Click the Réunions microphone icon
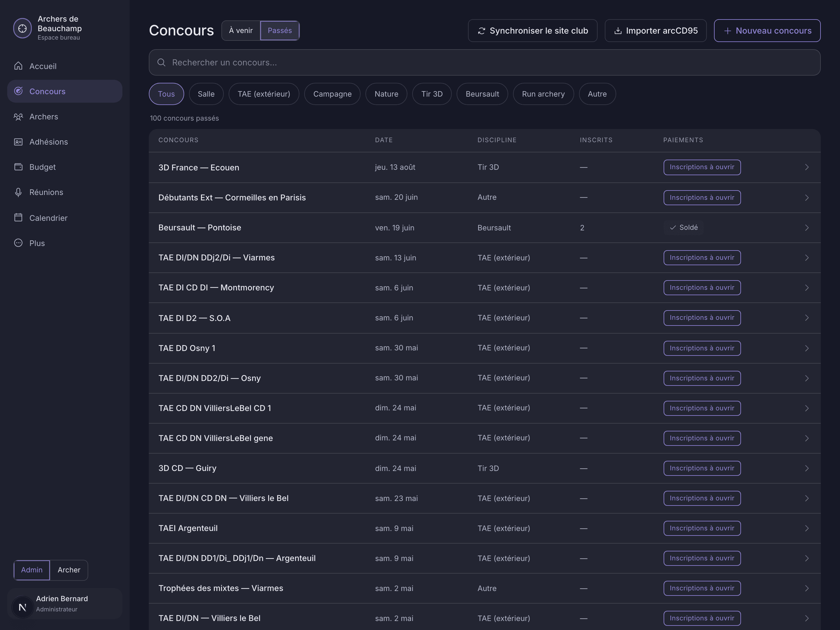 (x=18, y=192)
